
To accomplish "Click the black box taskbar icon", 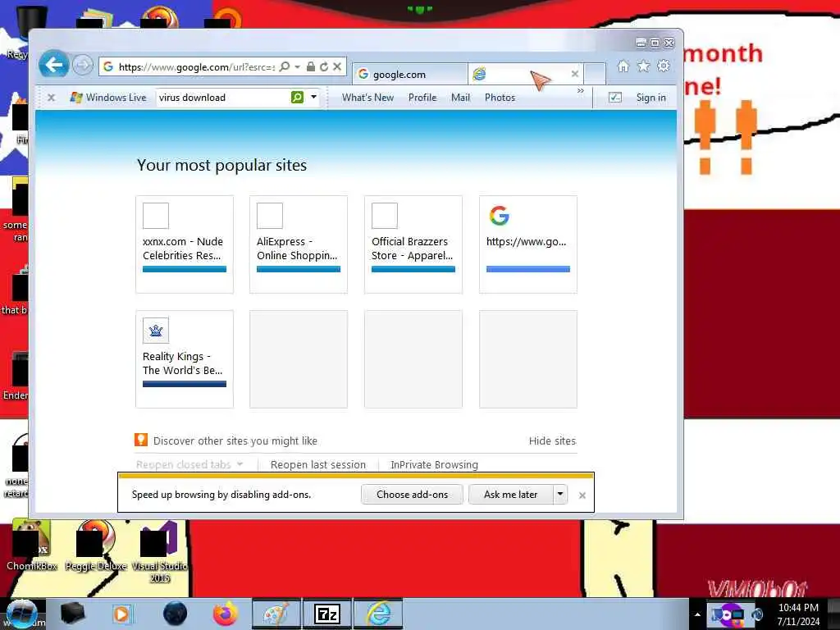I will (73, 614).
